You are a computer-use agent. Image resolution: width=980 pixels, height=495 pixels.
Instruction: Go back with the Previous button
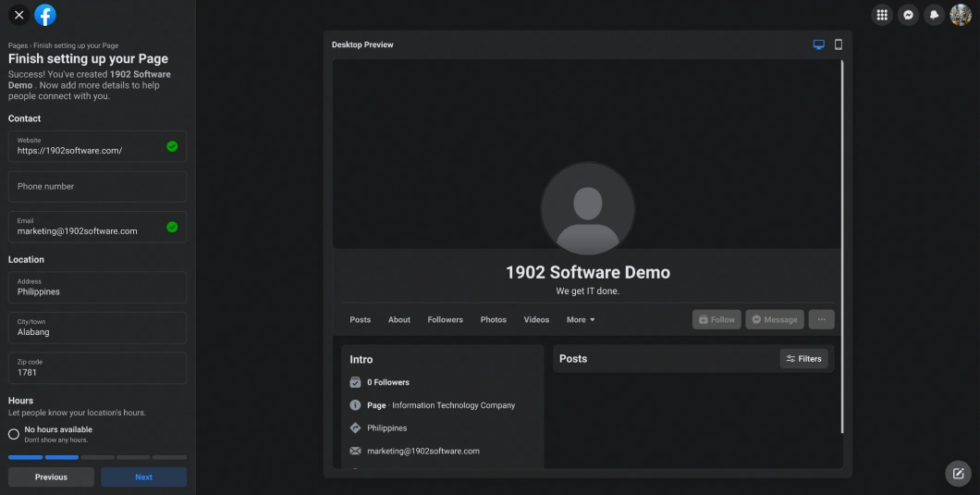pos(51,476)
